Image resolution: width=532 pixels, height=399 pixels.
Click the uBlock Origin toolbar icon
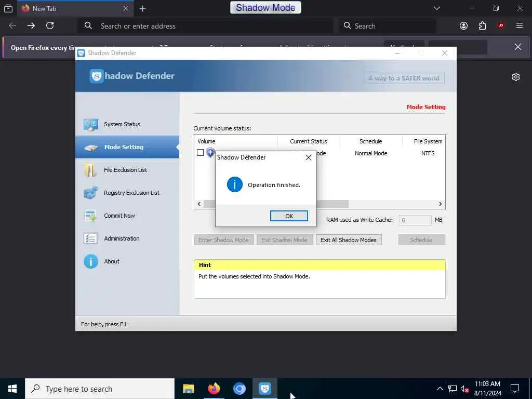pyautogui.click(x=500, y=25)
